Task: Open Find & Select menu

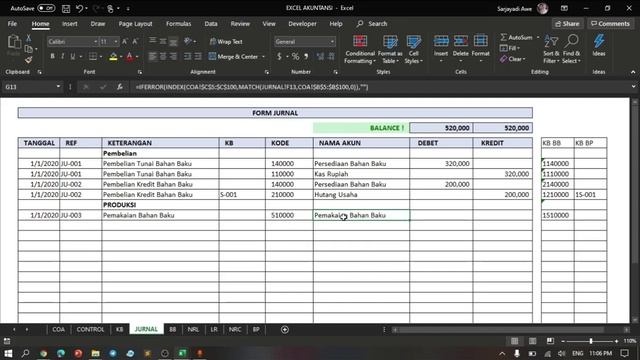Action: [571, 49]
